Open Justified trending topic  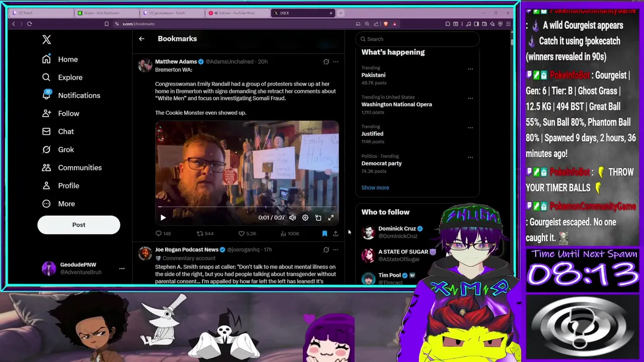pyautogui.click(x=372, y=134)
